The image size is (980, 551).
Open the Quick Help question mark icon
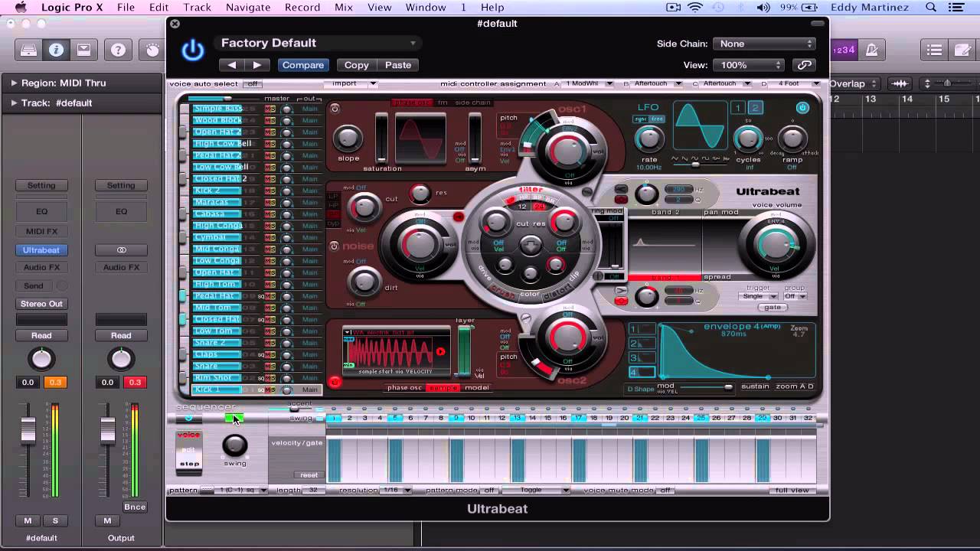click(x=118, y=51)
